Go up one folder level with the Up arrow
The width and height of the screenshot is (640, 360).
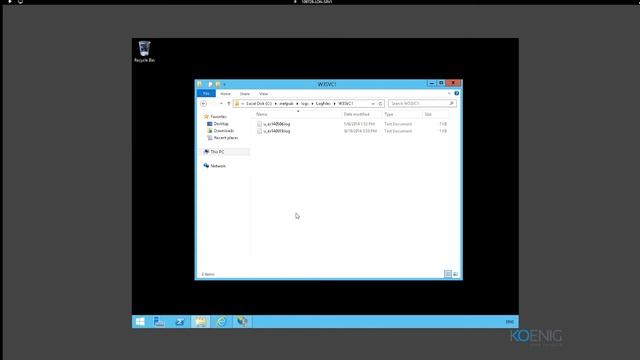(x=229, y=104)
